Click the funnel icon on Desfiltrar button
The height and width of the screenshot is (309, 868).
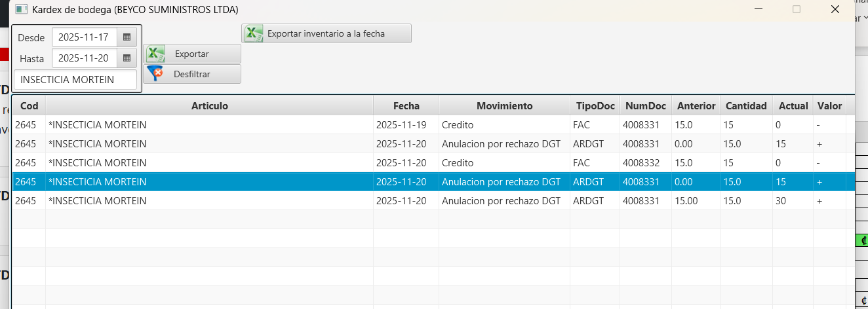[155, 74]
